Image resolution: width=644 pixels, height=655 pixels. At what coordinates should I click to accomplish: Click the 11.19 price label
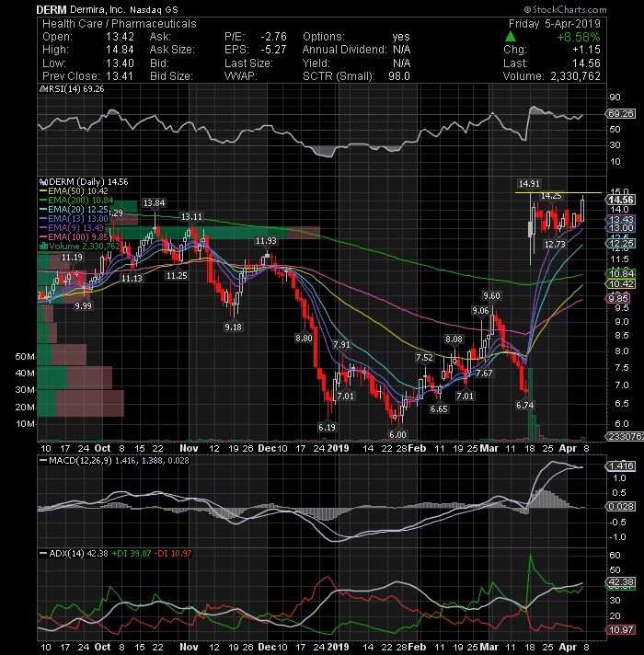point(72,258)
